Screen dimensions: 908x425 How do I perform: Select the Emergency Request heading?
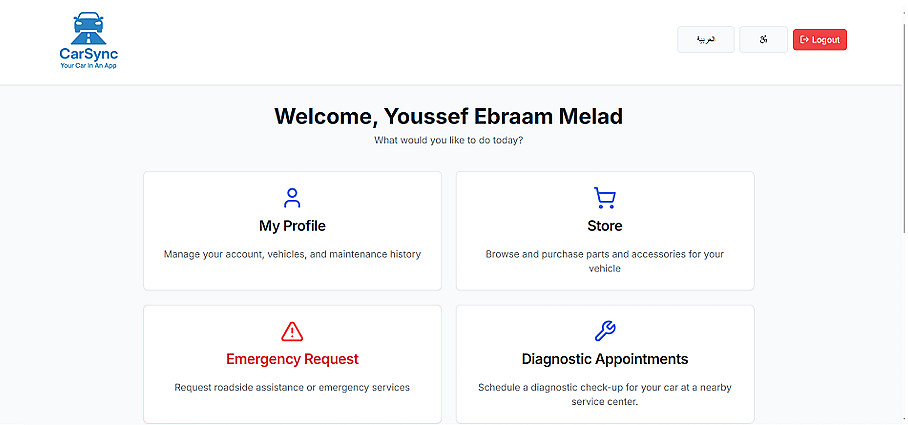(292, 359)
